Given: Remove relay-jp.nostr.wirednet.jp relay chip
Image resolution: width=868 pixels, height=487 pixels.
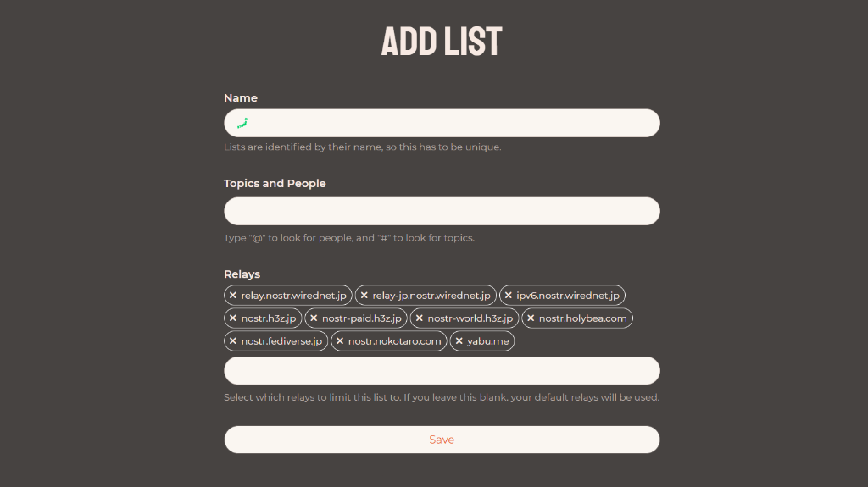Looking at the screenshot, I should tap(364, 296).
